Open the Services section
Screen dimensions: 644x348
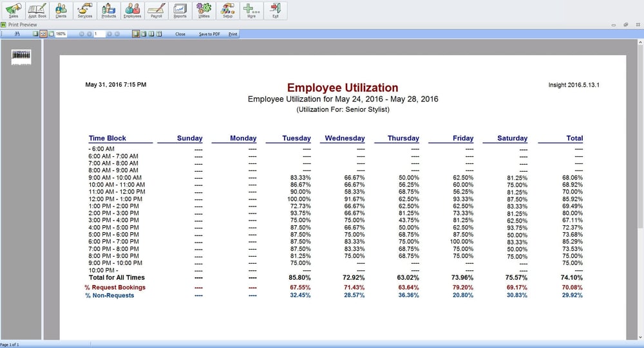click(84, 10)
